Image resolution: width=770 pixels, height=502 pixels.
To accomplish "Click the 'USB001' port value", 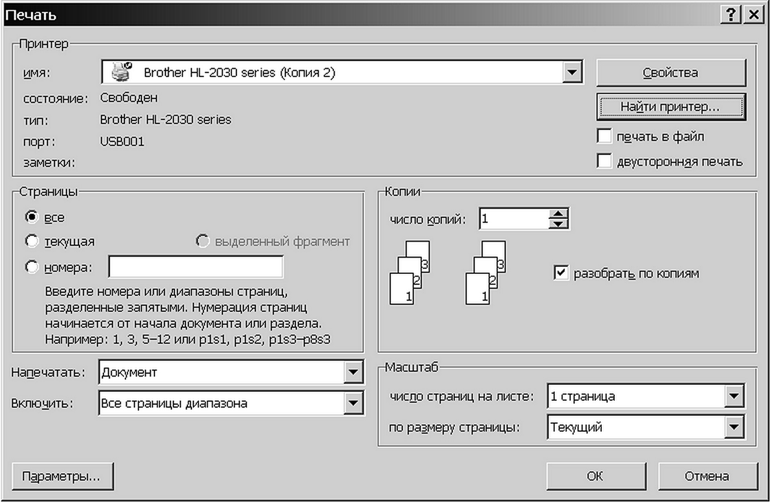I will pos(122,141).
